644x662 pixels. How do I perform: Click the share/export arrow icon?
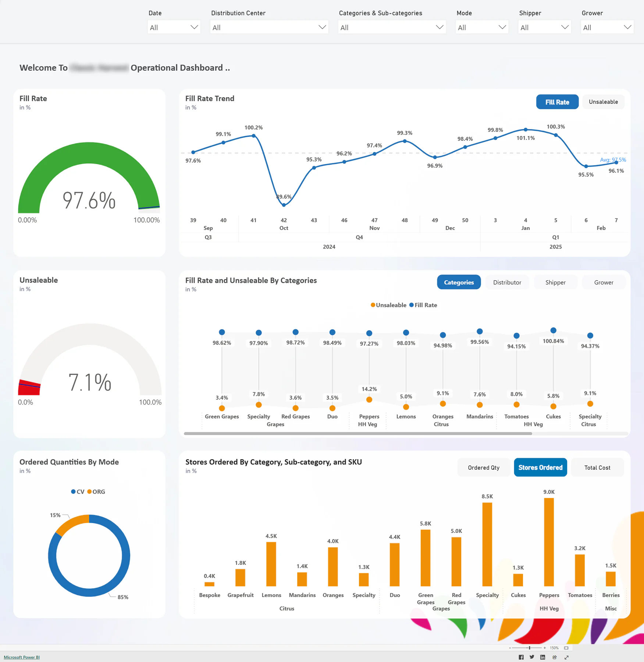tap(555, 657)
